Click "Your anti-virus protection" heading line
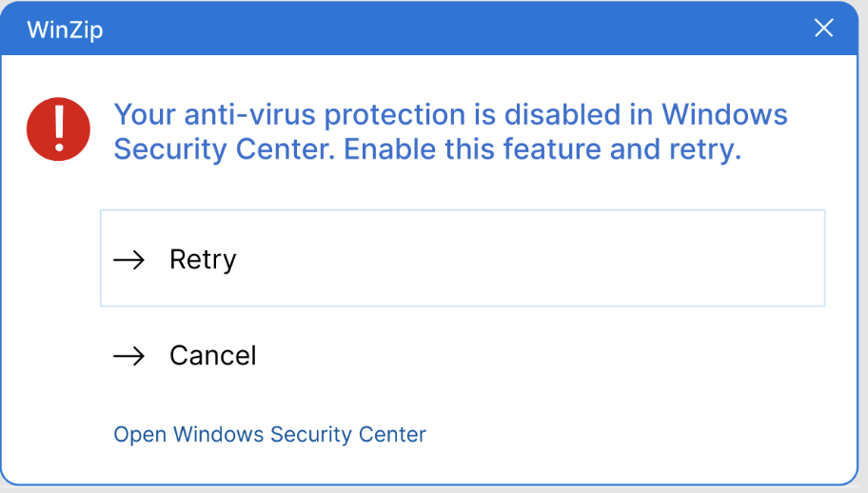 (289, 115)
